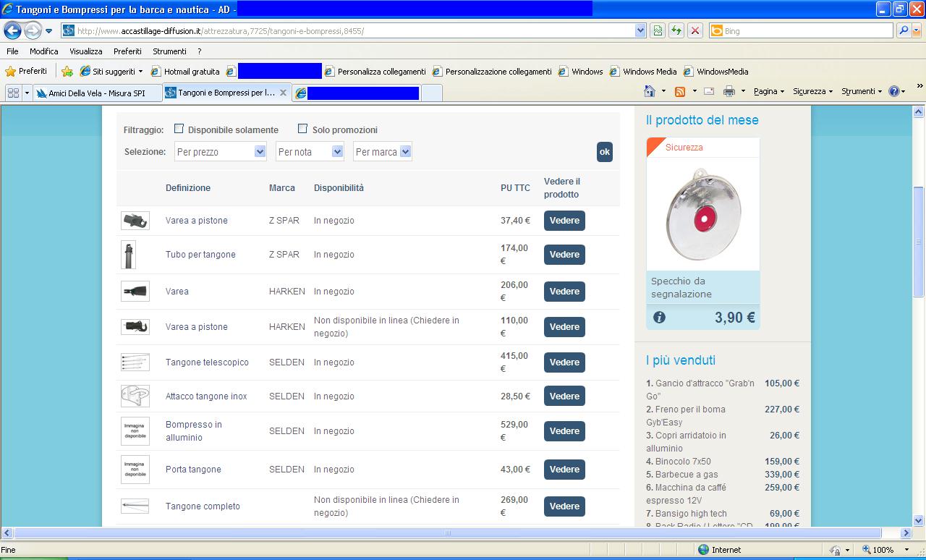Viewport: 926px width, 560px height.
Task: Close the Tangoni e Bompressi tab
Action: 283,93
